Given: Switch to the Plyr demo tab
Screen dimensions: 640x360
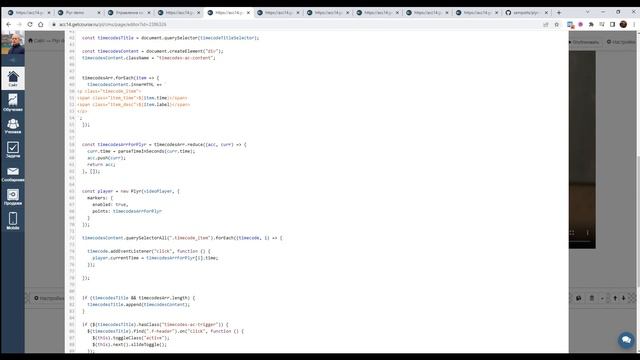Looking at the screenshot, I should coord(79,13).
